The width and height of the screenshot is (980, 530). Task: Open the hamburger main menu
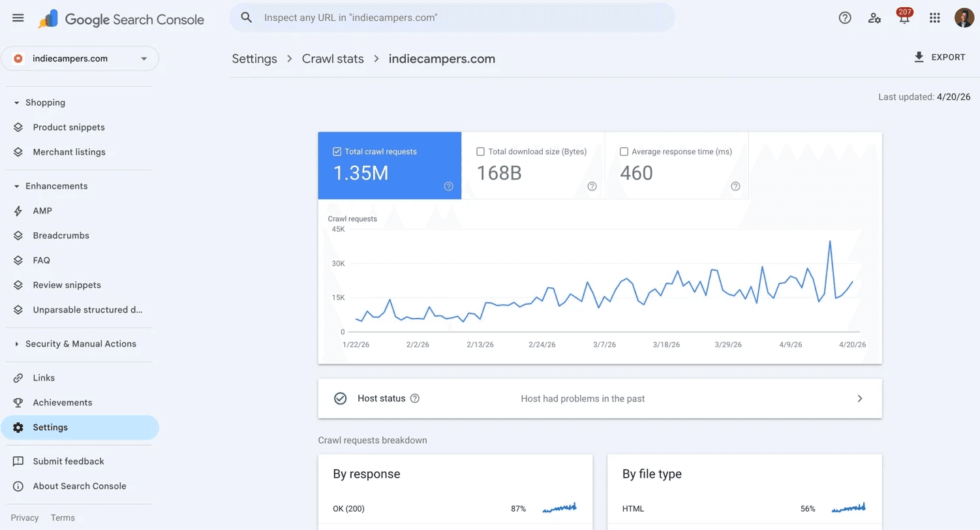[x=18, y=18]
